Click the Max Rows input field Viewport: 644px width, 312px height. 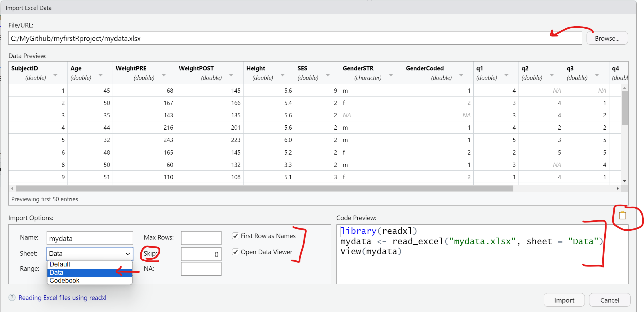(x=201, y=238)
